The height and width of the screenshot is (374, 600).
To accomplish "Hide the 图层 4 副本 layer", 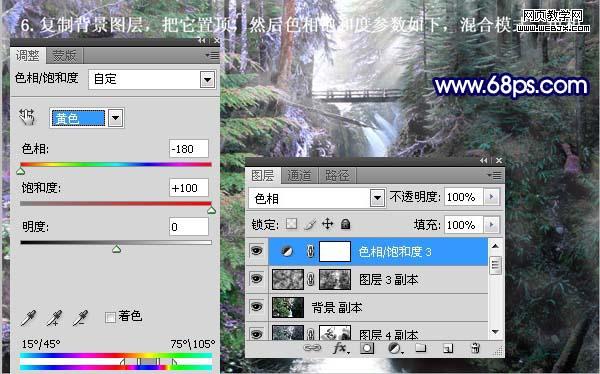I will [256, 334].
